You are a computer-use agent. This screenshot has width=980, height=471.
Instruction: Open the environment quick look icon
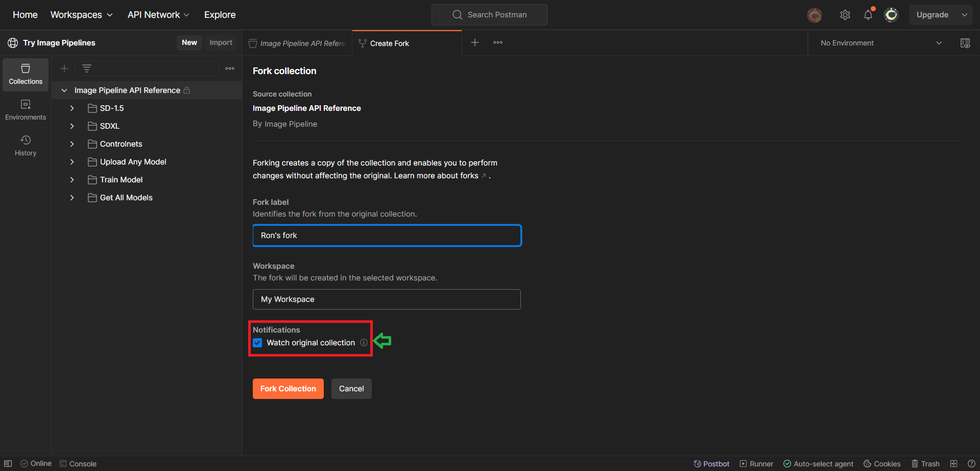pyautogui.click(x=965, y=43)
